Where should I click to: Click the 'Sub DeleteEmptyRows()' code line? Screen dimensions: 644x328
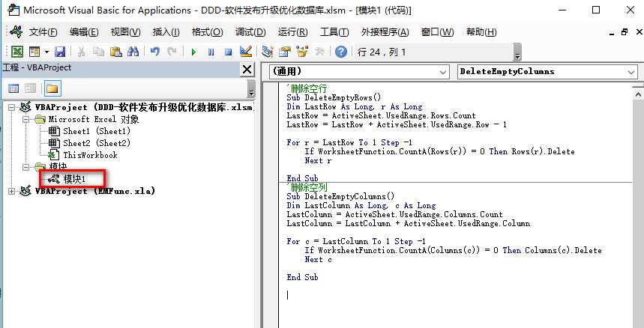[x=334, y=97]
